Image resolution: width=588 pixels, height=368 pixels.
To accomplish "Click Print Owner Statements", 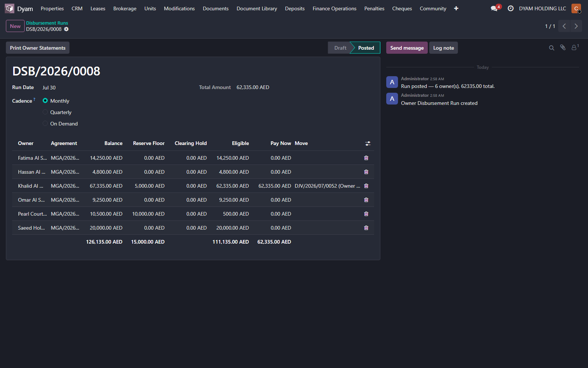I will [x=37, y=48].
